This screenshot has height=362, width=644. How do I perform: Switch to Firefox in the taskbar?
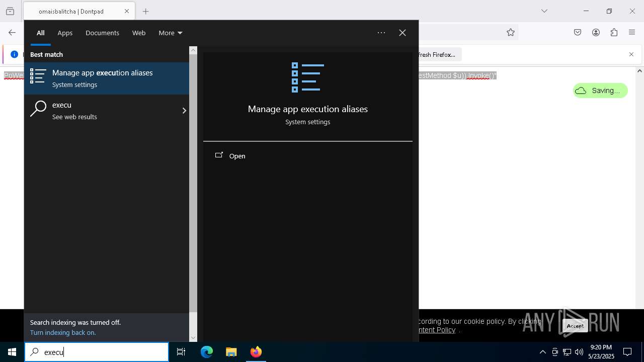tap(256, 352)
